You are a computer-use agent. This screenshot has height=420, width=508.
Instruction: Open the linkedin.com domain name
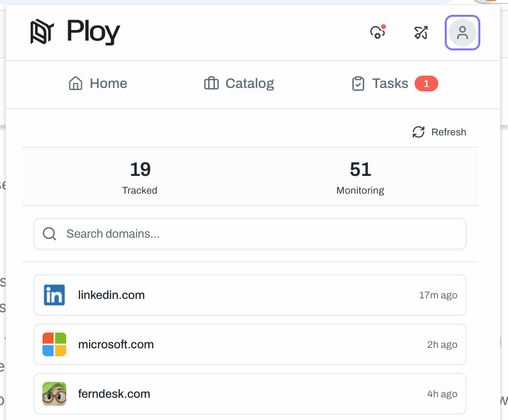(x=111, y=295)
